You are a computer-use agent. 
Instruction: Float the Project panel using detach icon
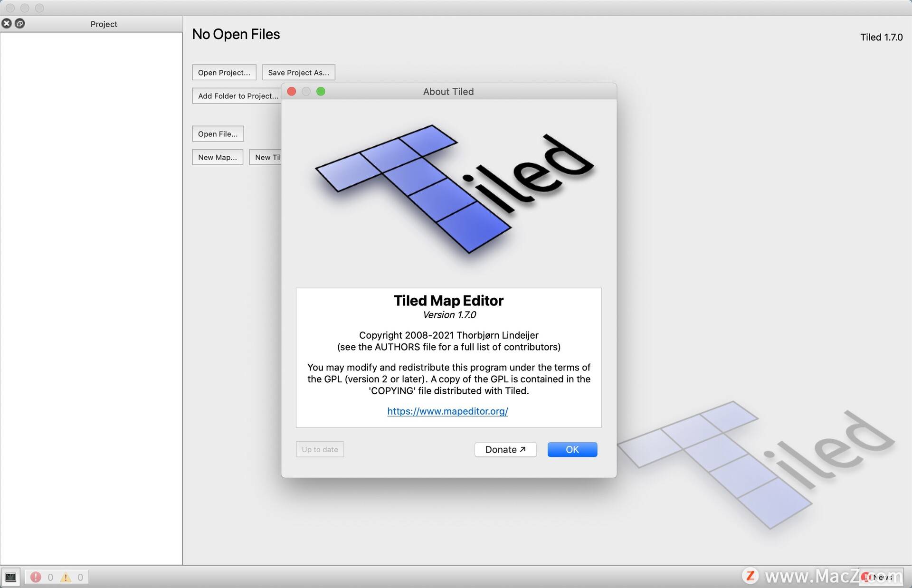point(19,23)
